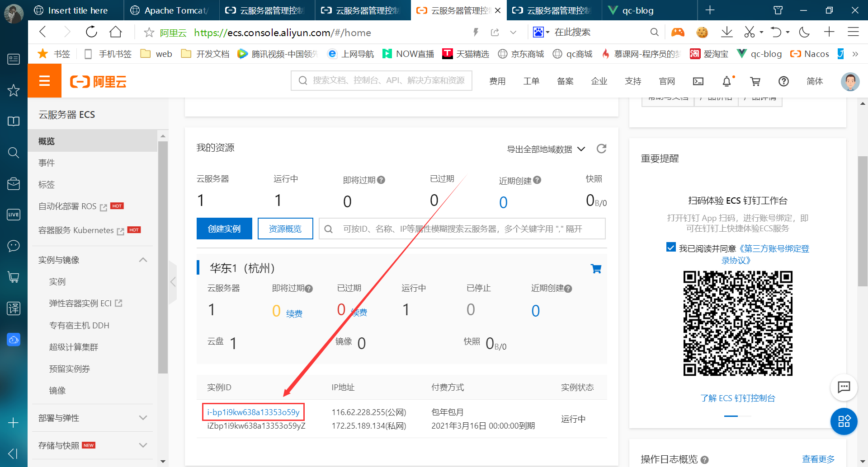Click the help icon next to 近期创建 in 我的资源
868x467 pixels.
click(x=537, y=180)
